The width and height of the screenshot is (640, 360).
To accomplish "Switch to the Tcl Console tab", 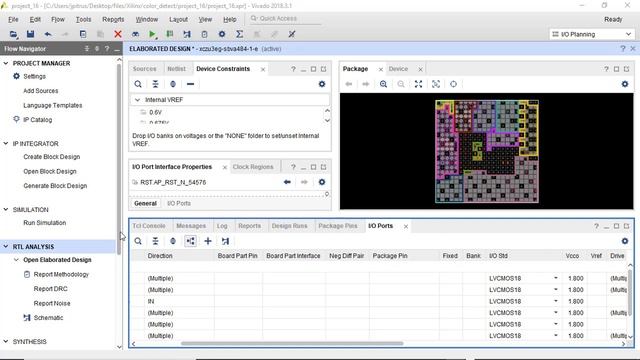I will tap(149, 226).
